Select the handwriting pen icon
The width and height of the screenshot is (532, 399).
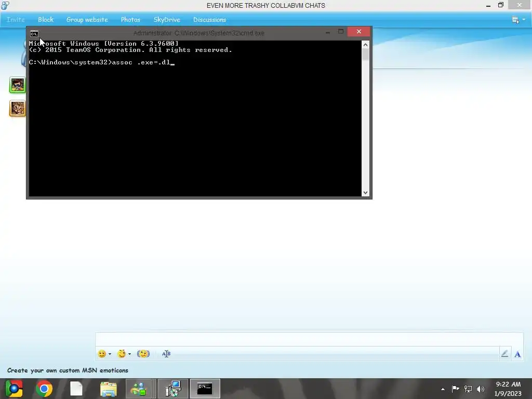coord(505,354)
